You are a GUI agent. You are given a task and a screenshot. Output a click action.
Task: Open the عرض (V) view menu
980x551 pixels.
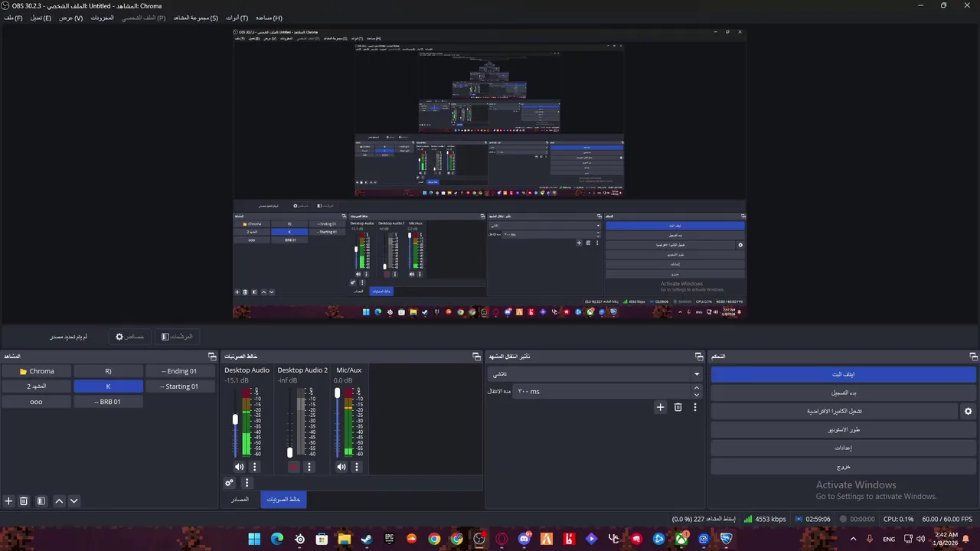(x=70, y=18)
